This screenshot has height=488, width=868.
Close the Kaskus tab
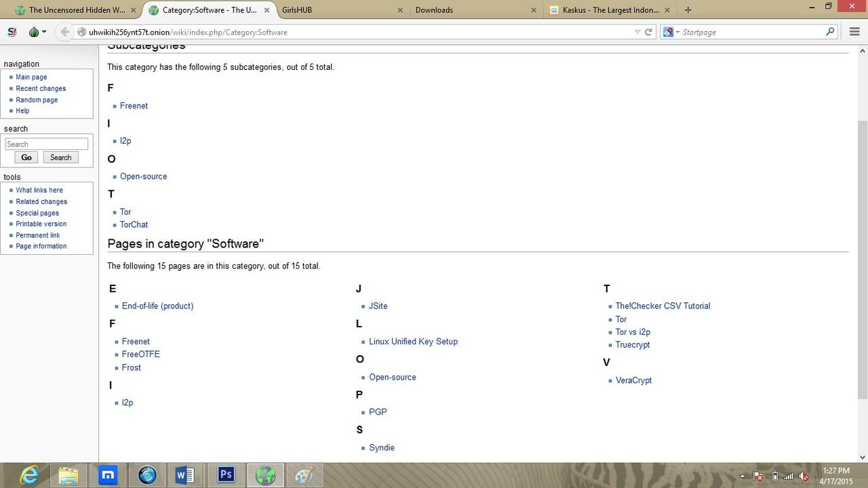[667, 10]
